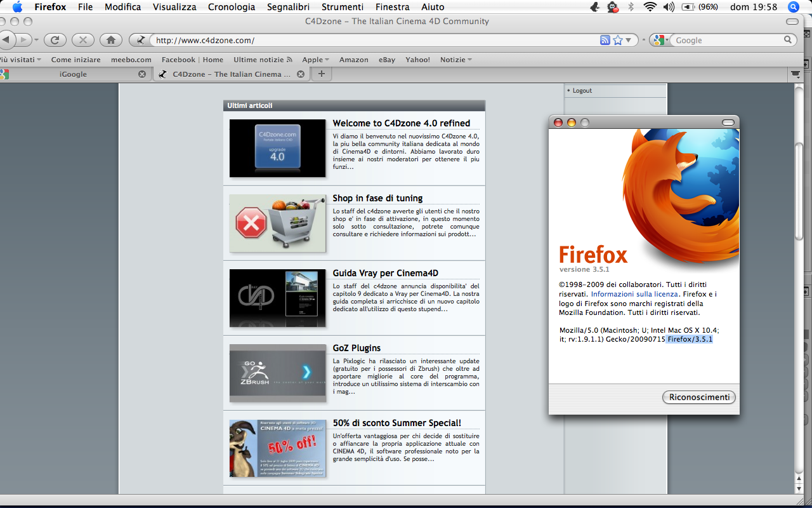The height and width of the screenshot is (508, 812).
Task: Expand the Apple bookmarks folder
Action: click(x=315, y=60)
